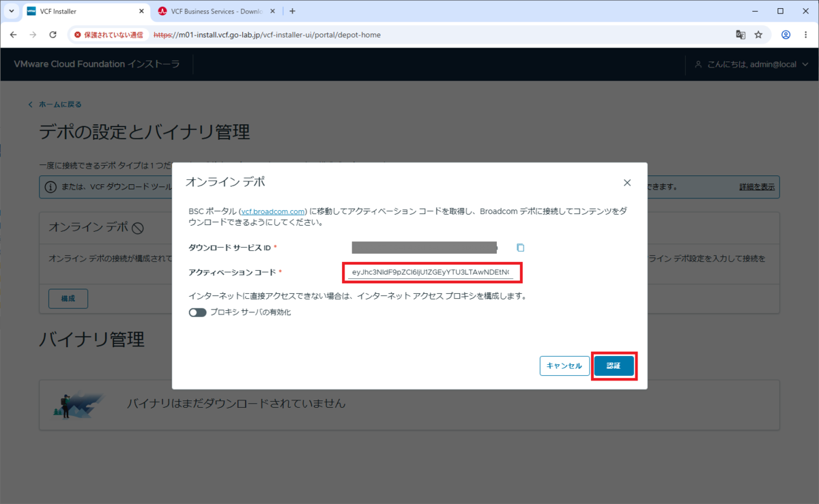Expand the tab search dropdown
Viewport: 819px width, 504px height.
tap(11, 11)
